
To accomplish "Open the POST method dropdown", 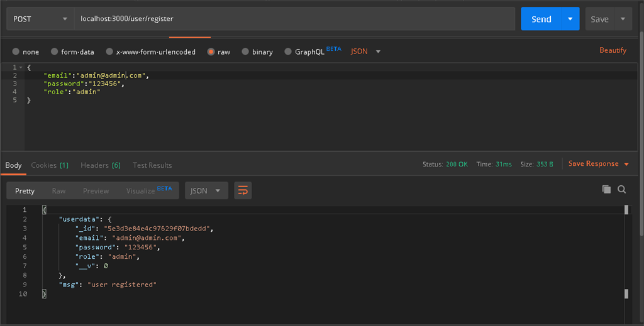I will click(x=40, y=19).
